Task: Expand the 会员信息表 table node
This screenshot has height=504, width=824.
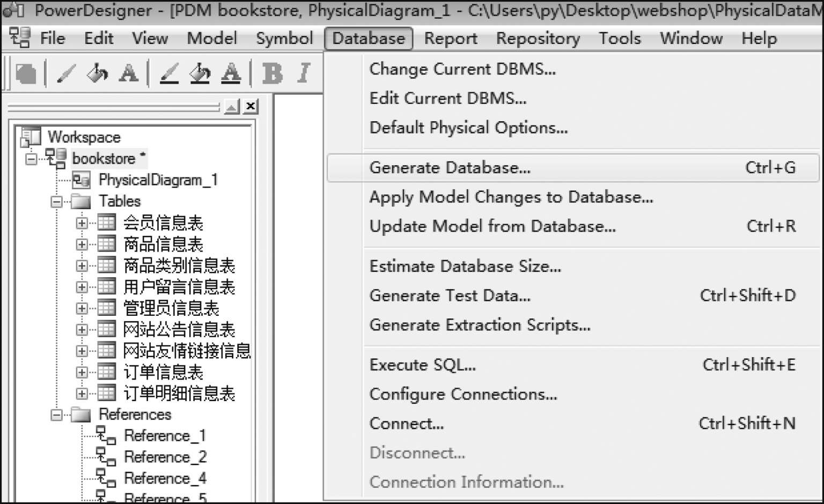Action: (82, 223)
